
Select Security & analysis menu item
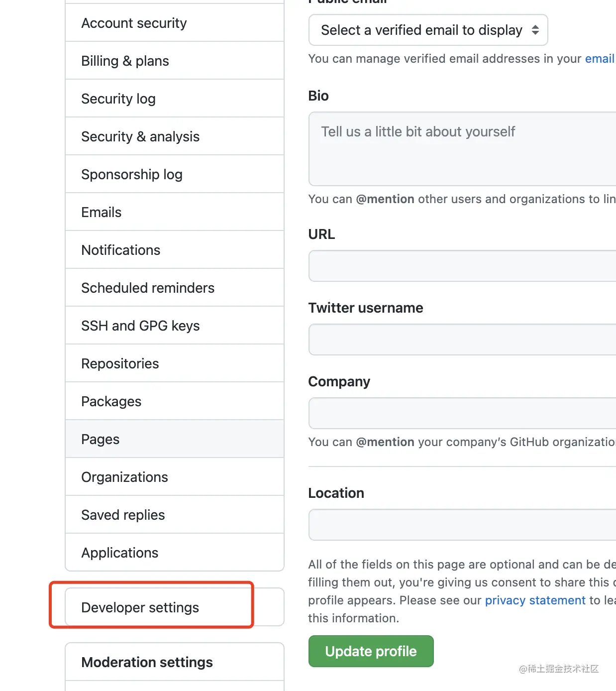(140, 137)
